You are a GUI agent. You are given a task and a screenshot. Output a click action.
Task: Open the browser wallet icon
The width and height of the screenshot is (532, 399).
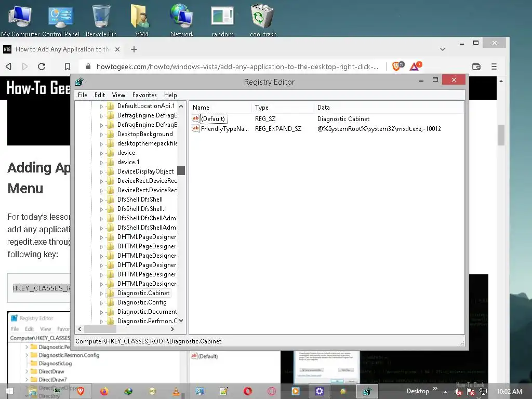point(476,66)
